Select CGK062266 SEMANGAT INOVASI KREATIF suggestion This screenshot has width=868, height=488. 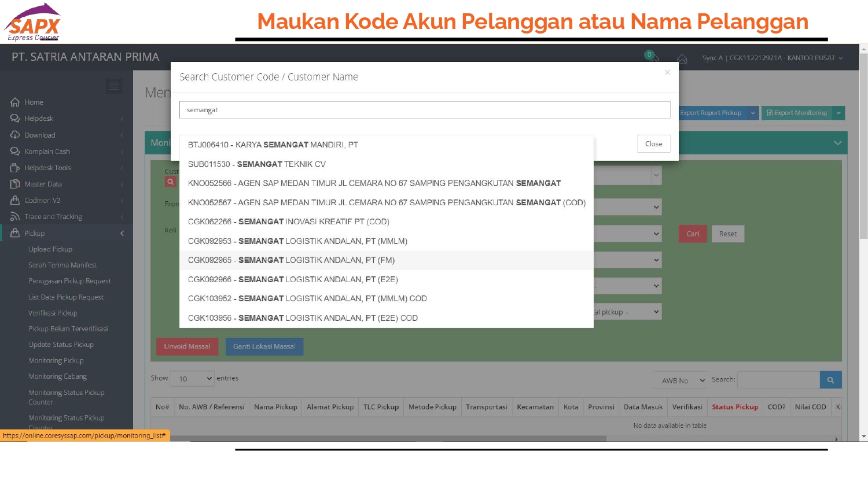[387, 221]
